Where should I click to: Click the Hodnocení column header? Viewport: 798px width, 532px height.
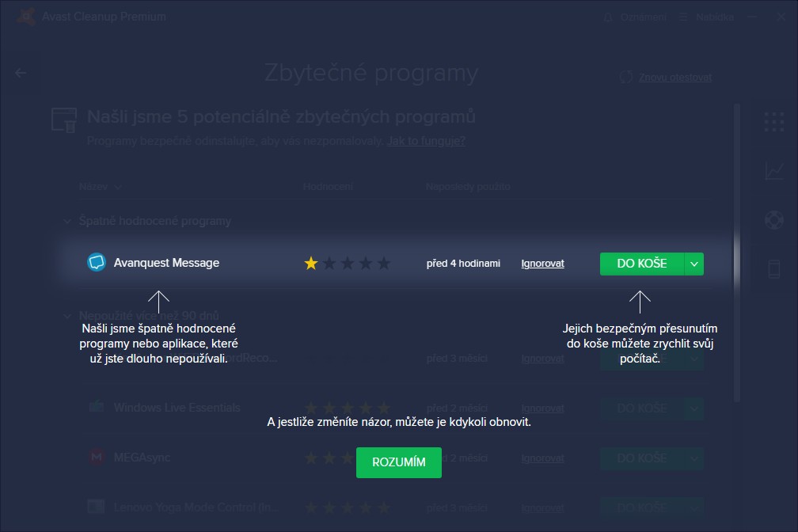click(328, 187)
